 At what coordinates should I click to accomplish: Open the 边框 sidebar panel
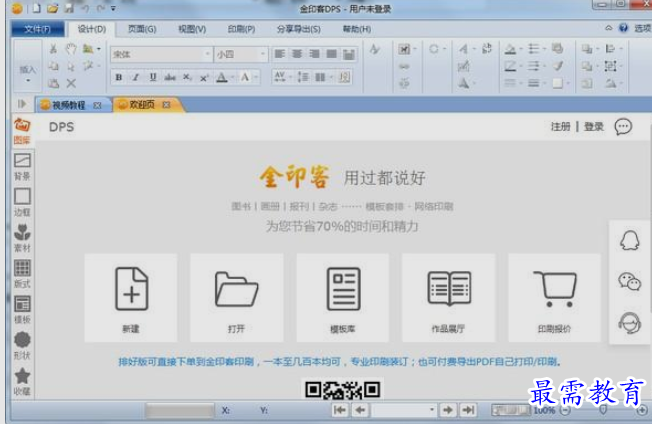22,203
